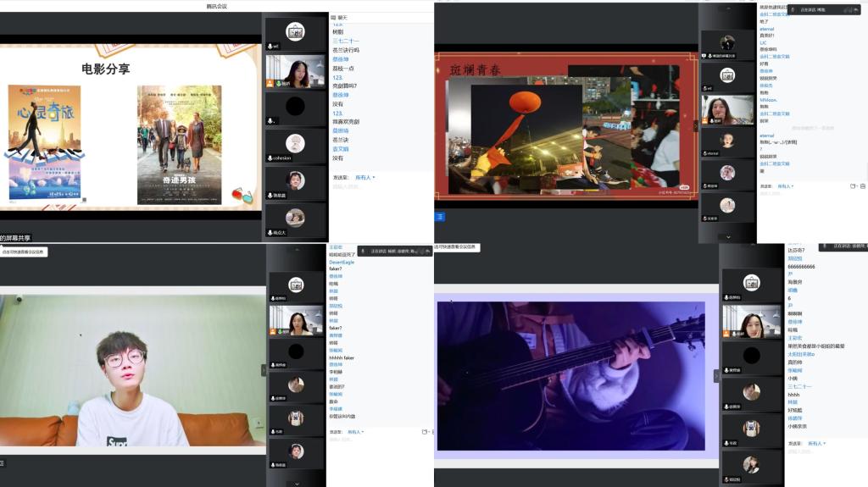Click the sender name 三七二十一 in the guitar meeting chat
The height and width of the screenshot is (487, 868).
799,386
